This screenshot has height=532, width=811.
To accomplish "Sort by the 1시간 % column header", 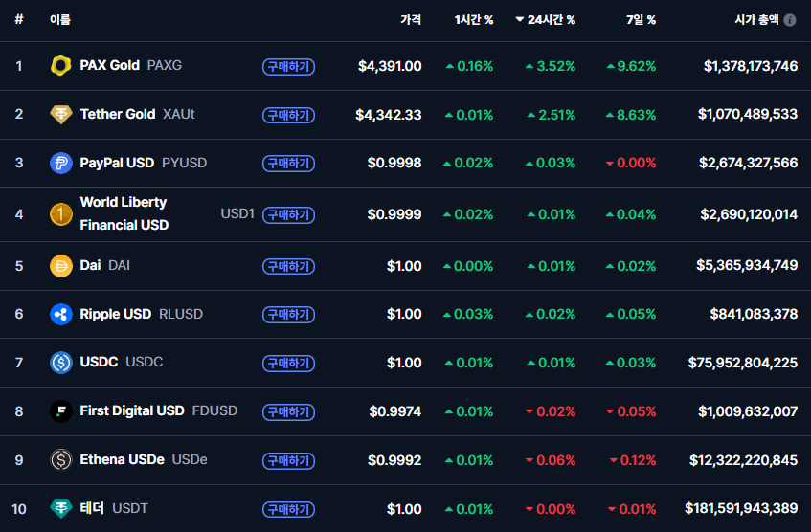I will [474, 20].
